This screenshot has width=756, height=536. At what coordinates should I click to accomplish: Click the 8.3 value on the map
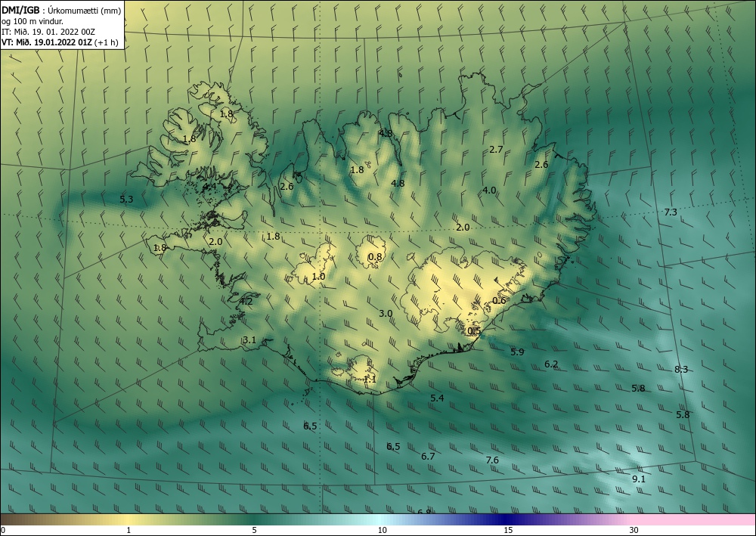click(x=681, y=370)
